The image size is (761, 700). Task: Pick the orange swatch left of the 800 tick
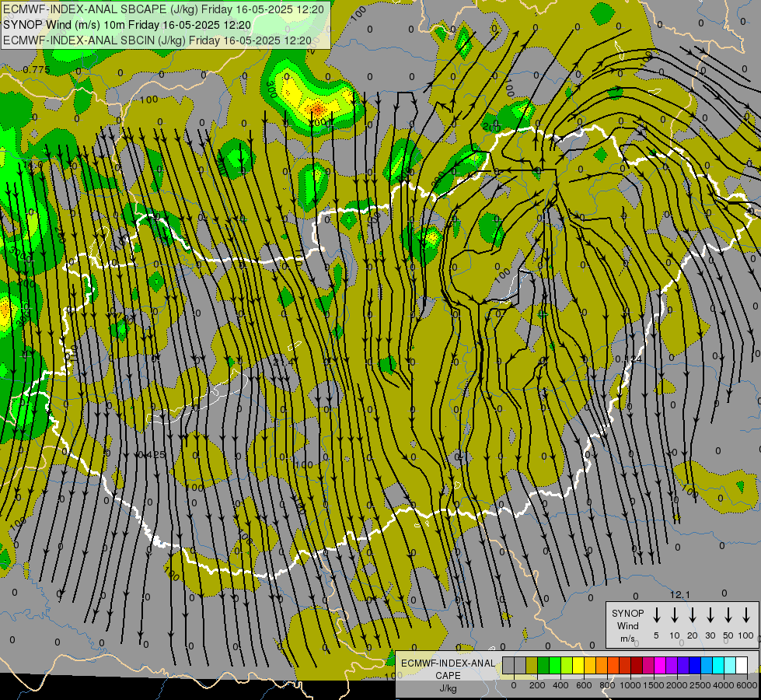tap(602, 666)
